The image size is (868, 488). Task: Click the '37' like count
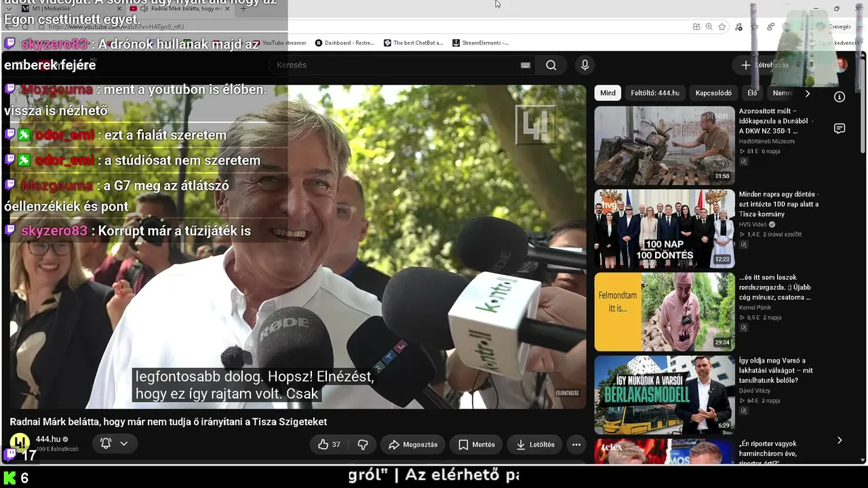[x=336, y=445]
